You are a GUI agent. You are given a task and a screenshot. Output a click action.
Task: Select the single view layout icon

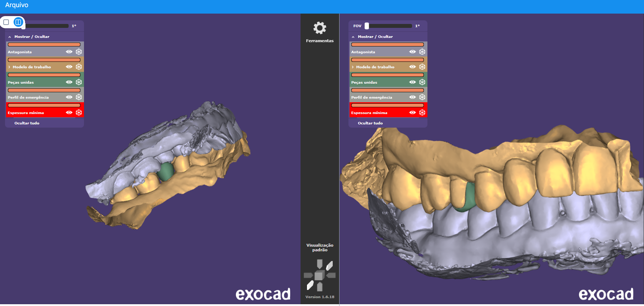coord(6,22)
